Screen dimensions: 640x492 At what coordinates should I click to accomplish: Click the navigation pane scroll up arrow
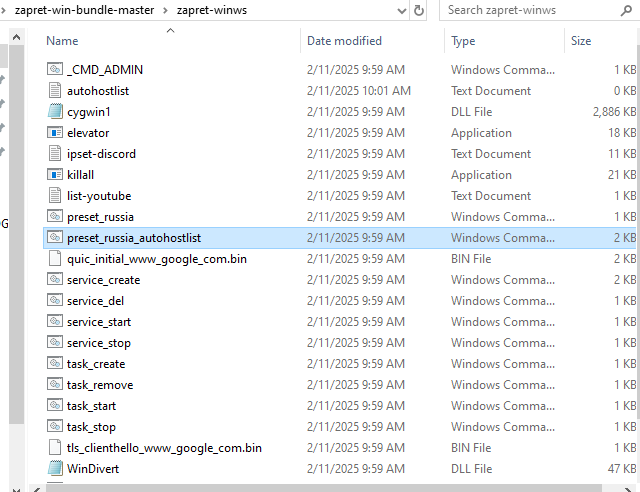point(16,38)
